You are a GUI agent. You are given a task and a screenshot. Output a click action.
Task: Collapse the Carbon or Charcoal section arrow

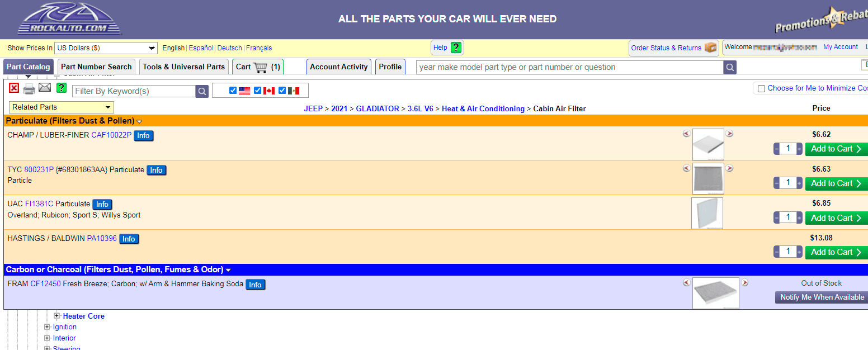228,270
